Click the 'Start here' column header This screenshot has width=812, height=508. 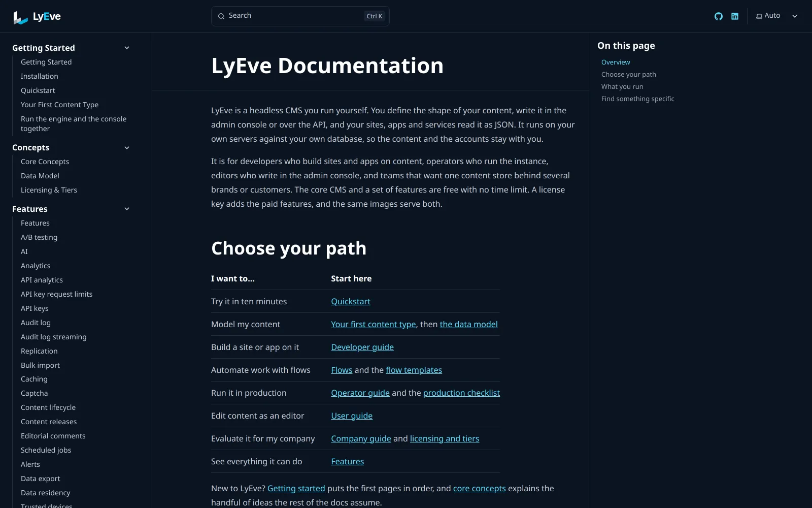pyautogui.click(x=351, y=278)
